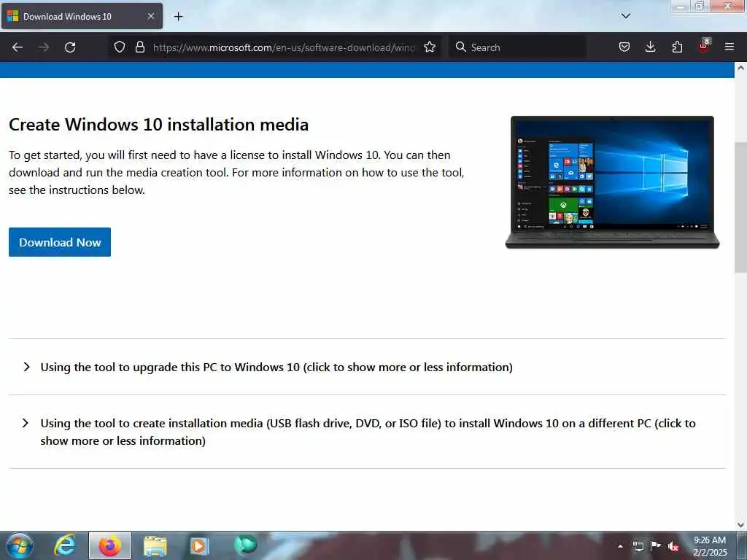Save page to Pocket
747x560 pixels.
point(624,47)
